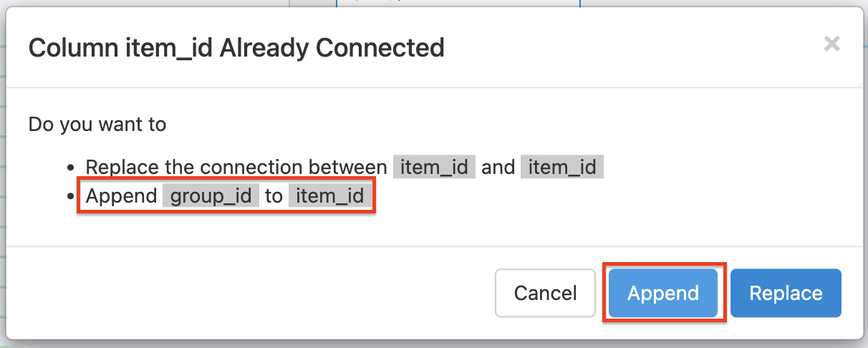This screenshot has width=868, height=348.
Task: Select second item_id tag in Replace line
Action: click(x=562, y=168)
